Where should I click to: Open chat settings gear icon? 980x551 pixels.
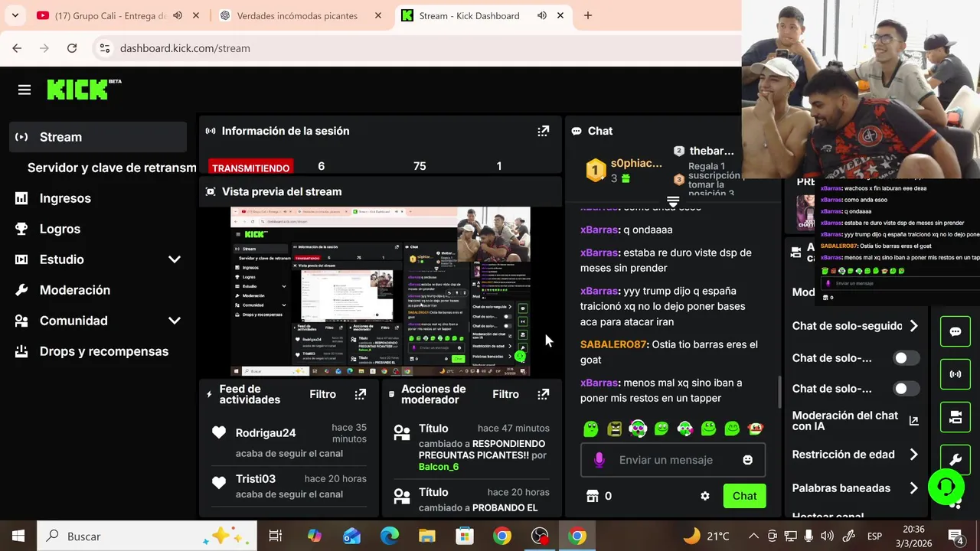pos(705,496)
